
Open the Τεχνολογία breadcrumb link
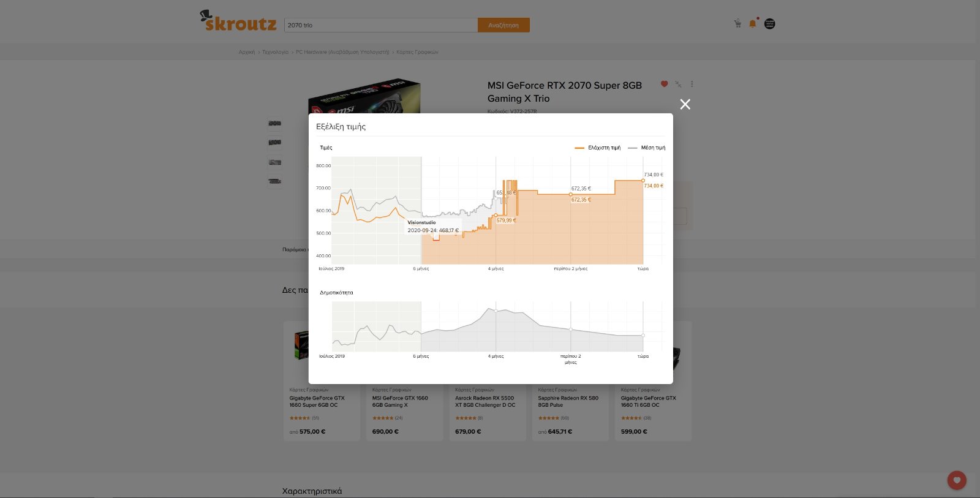pos(275,52)
